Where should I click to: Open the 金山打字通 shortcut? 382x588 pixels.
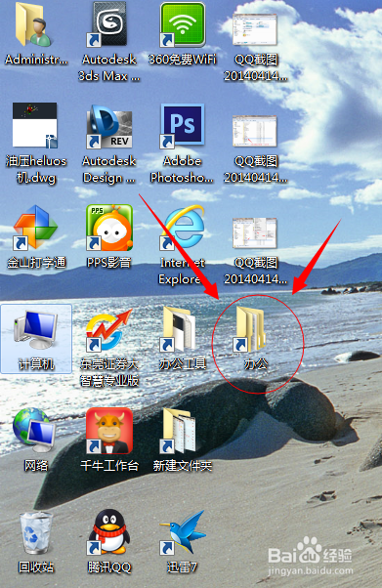[x=35, y=228]
